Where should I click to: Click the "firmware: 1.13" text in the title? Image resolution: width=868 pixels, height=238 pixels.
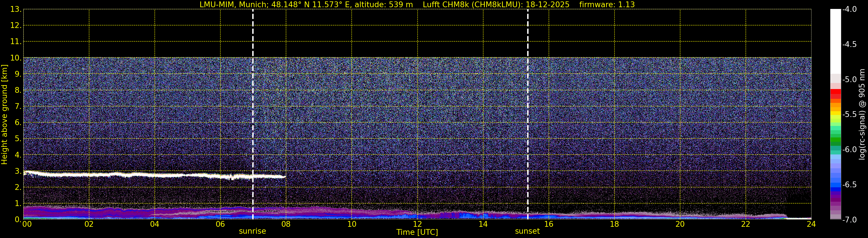click(x=607, y=5)
